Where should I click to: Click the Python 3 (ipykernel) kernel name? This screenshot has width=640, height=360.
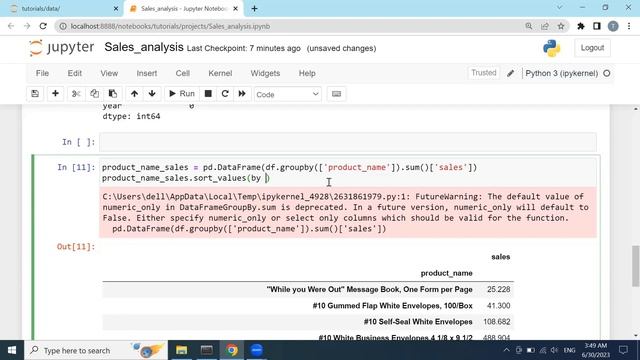coord(561,73)
